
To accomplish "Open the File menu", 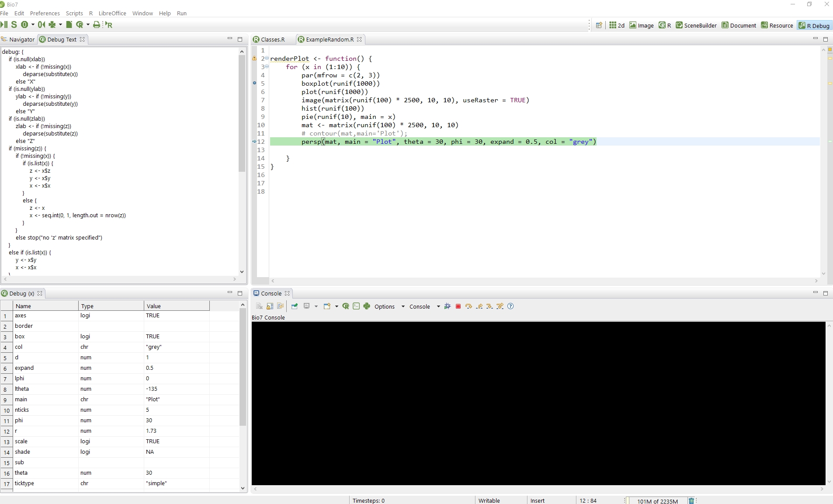I will pos(4,13).
